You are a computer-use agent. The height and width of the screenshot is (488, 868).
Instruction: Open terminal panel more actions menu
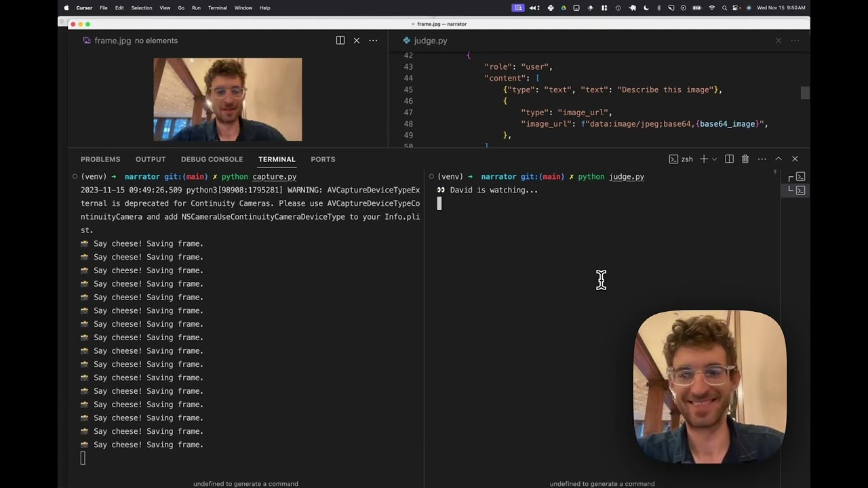(x=762, y=159)
